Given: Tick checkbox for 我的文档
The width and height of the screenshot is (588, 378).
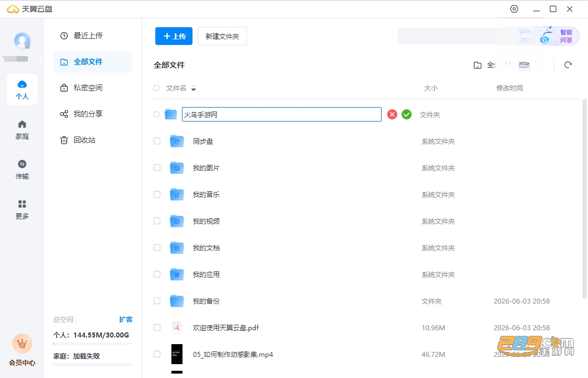Looking at the screenshot, I should coord(157,248).
